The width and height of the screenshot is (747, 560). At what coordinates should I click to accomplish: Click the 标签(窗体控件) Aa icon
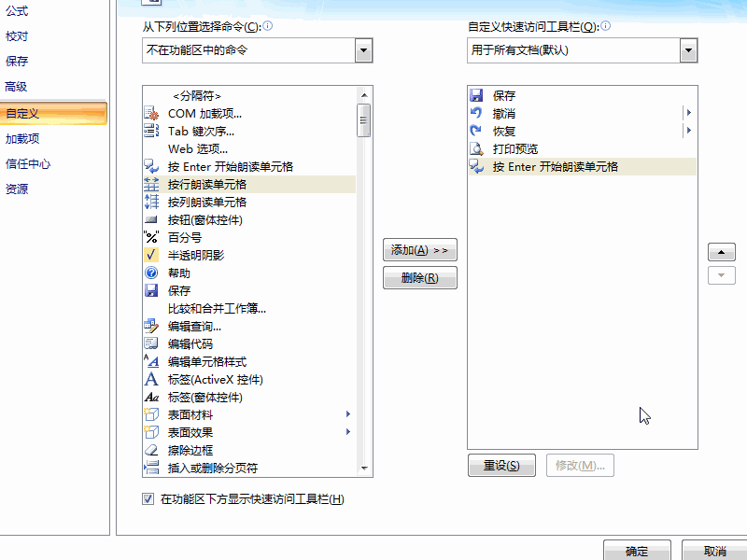click(151, 398)
